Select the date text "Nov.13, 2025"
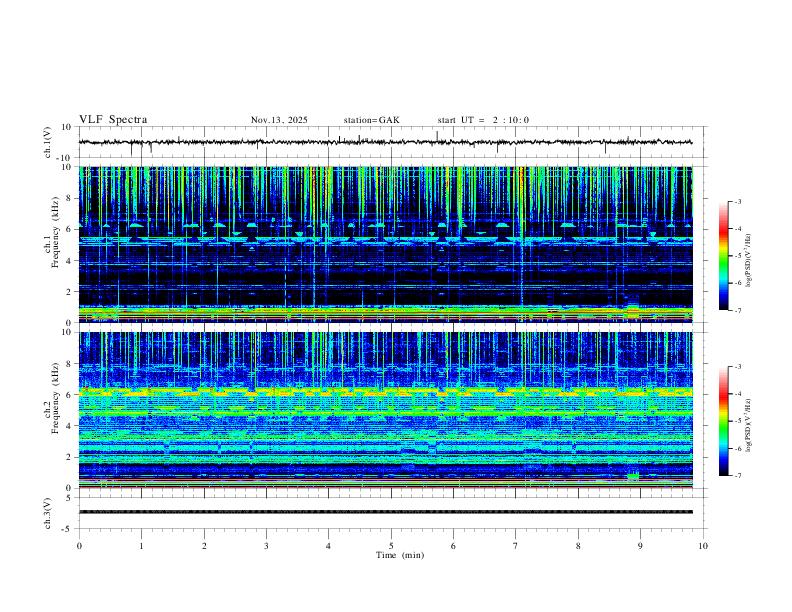 [279, 120]
